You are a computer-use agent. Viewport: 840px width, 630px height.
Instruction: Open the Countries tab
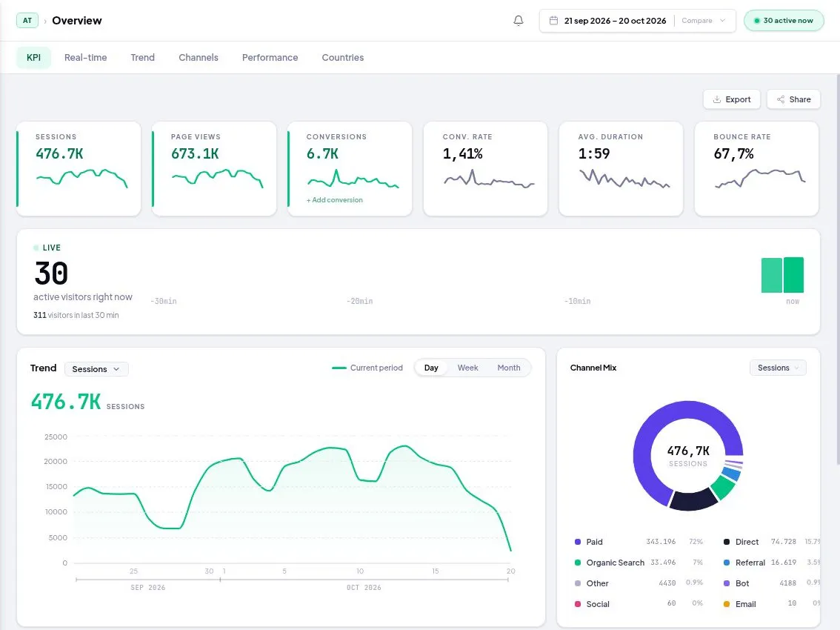[343, 57]
